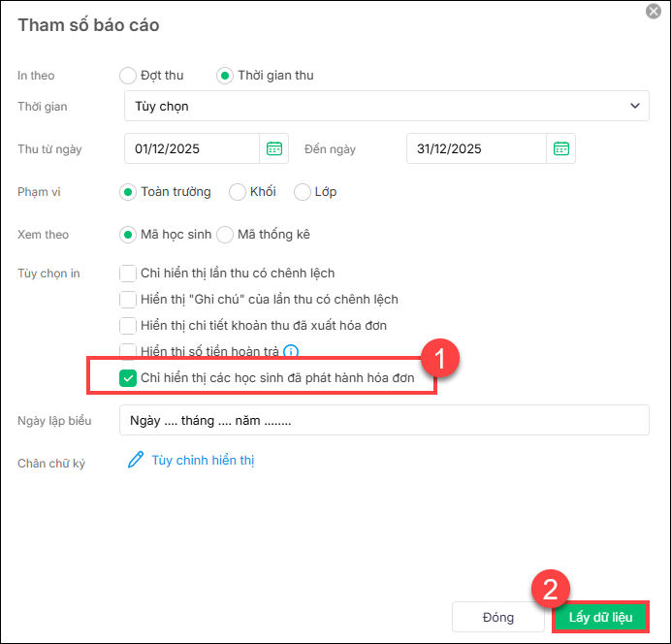Select Mã học sinh view option
Image resolution: width=671 pixels, height=644 pixels.
128,234
